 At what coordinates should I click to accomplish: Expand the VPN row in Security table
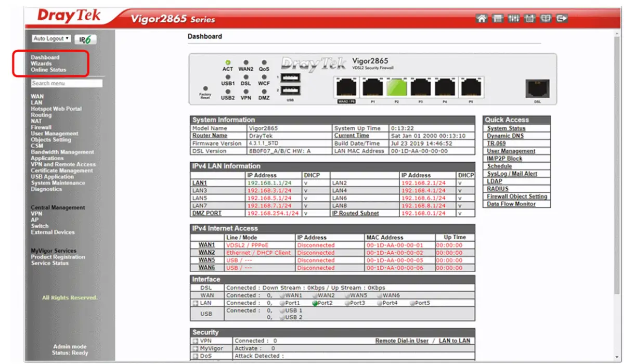(196, 341)
